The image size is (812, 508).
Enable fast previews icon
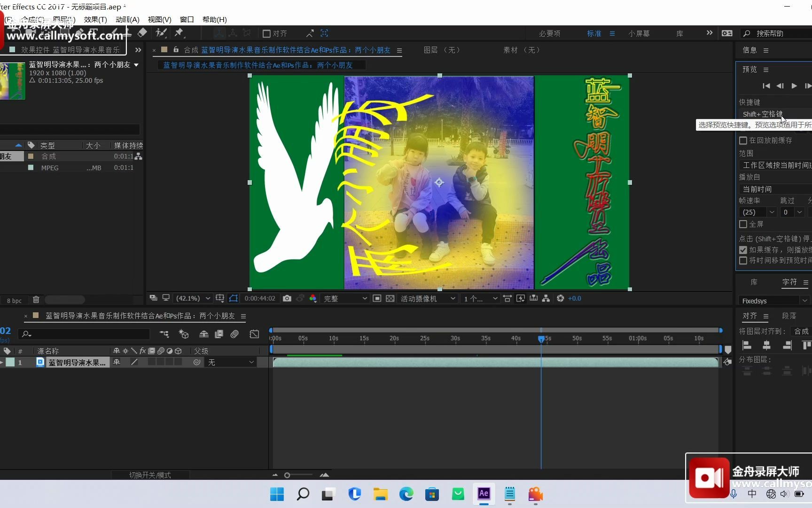[x=521, y=298]
